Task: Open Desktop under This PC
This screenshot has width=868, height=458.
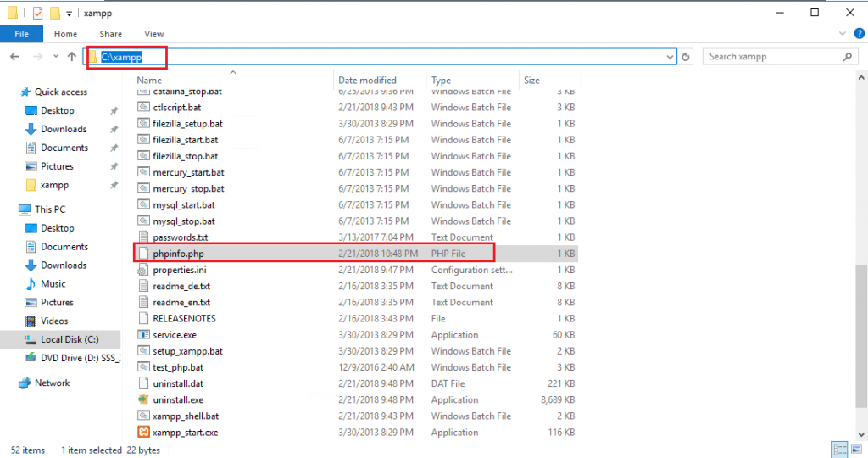Action: coord(57,228)
